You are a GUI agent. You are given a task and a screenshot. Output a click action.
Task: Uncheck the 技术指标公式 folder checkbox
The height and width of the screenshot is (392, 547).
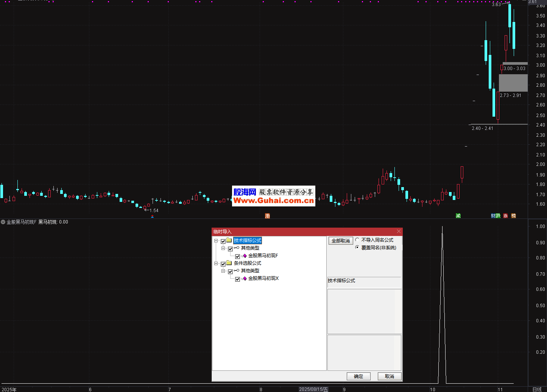(223, 241)
